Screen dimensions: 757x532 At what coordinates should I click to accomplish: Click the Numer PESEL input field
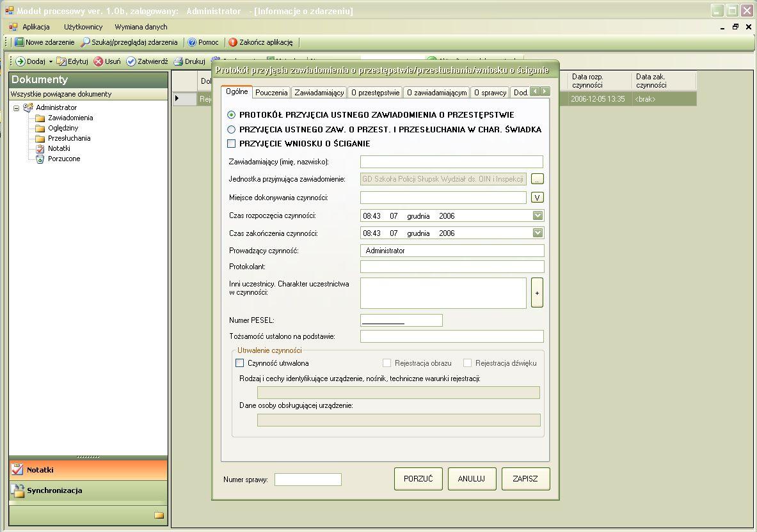[401, 320]
